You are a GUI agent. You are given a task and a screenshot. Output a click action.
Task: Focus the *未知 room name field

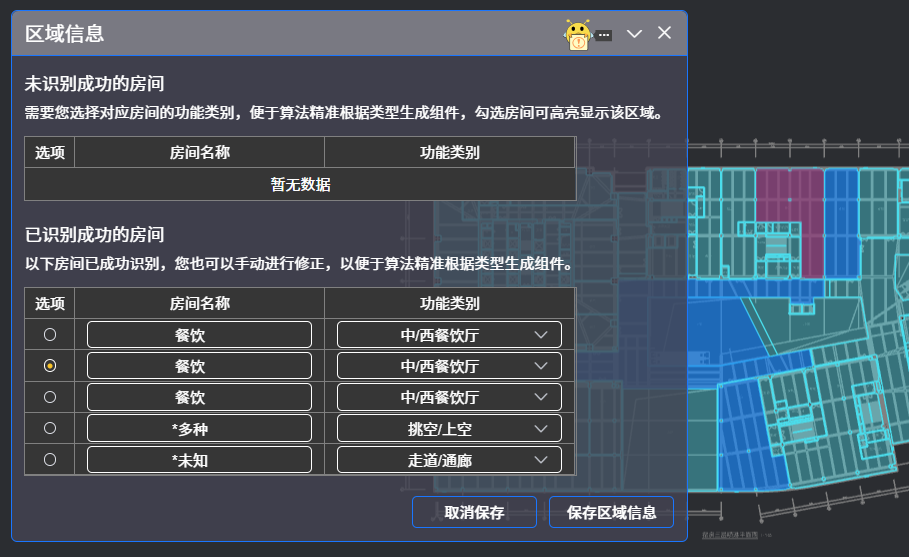pos(199,459)
